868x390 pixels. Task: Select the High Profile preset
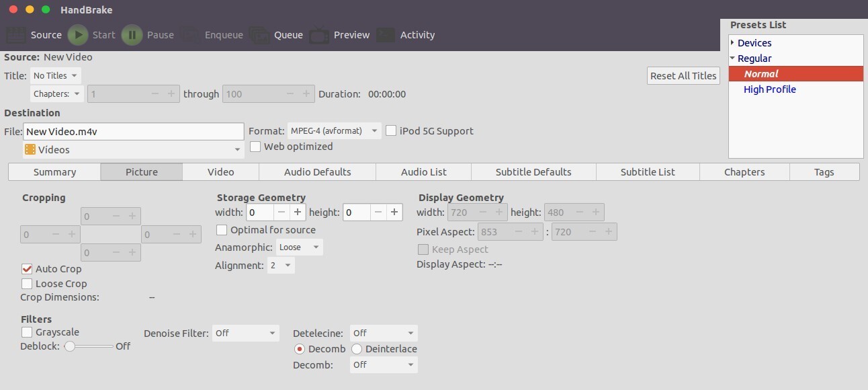coord(769,89)
